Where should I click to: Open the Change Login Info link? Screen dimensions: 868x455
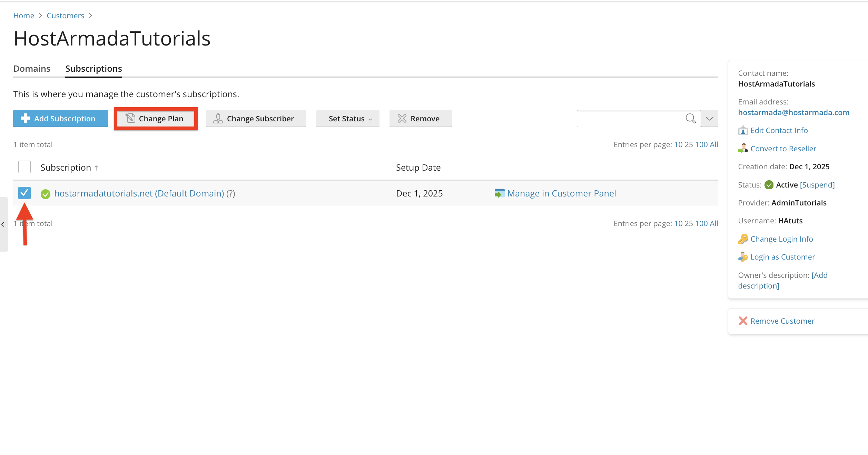tap(781, 239)
